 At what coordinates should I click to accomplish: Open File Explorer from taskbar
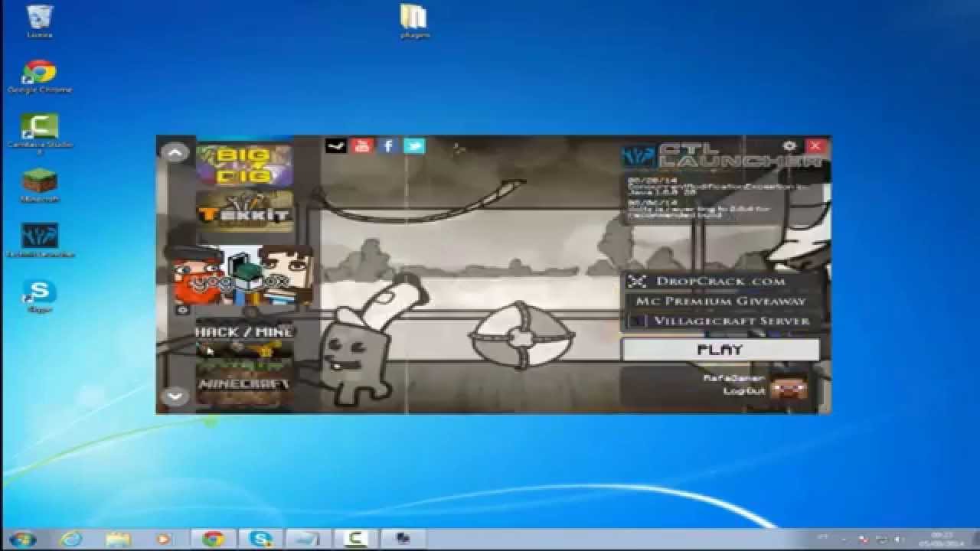click(x=118, y=539)
